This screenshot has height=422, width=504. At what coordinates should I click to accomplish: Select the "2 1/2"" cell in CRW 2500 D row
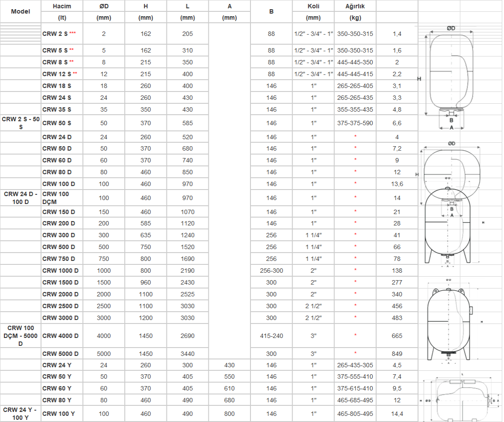314,306
